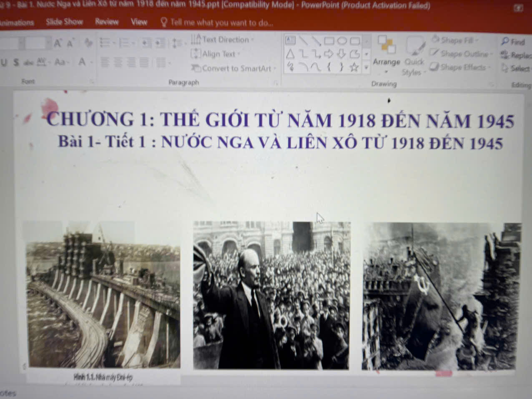Switch to the Review tab
Screen dimensions: 532x399
point(107,22)
